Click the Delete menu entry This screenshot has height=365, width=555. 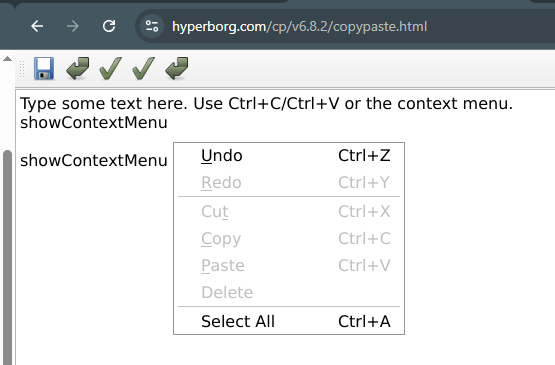coord(289,292)
